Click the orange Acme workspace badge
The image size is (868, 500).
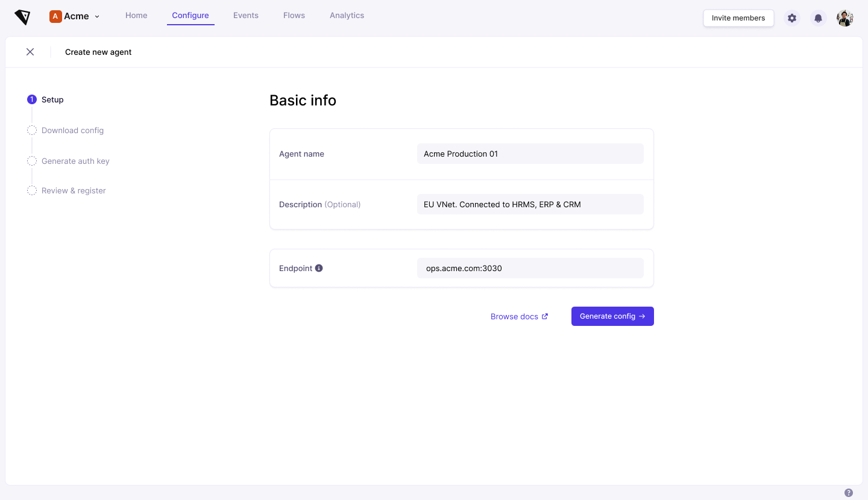(x=55, y=16)
